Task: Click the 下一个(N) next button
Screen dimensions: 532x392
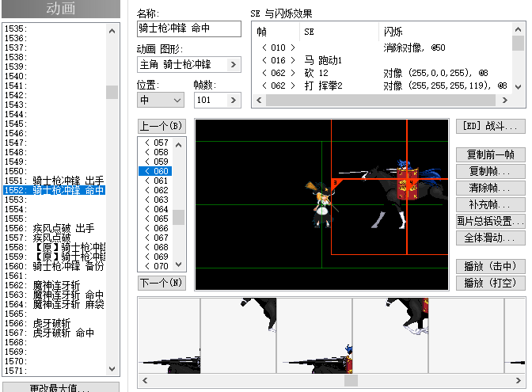Action: pos(161,283)
